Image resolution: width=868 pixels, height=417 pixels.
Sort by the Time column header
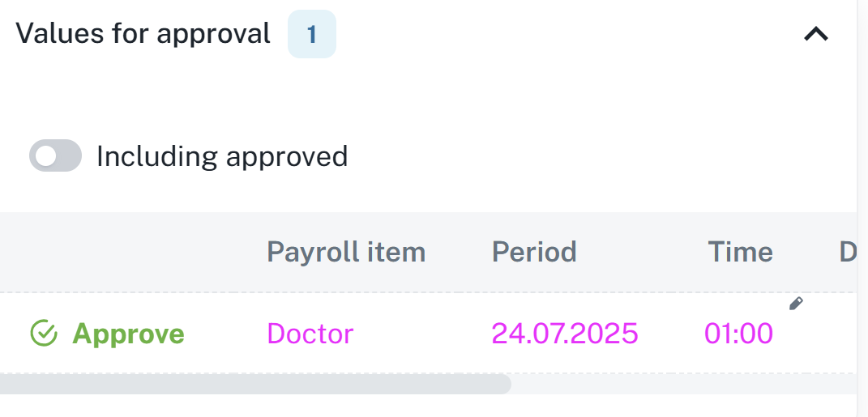click(739, 252)
